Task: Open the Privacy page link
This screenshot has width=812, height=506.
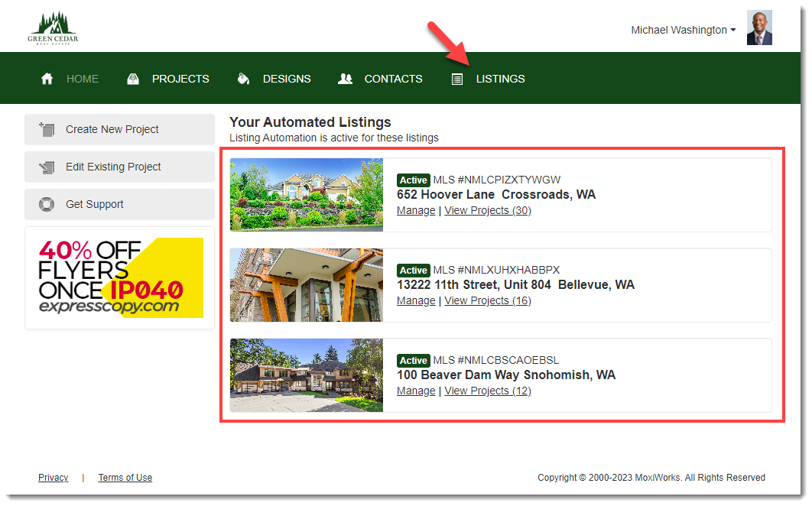Action: [x=53, y=477]
